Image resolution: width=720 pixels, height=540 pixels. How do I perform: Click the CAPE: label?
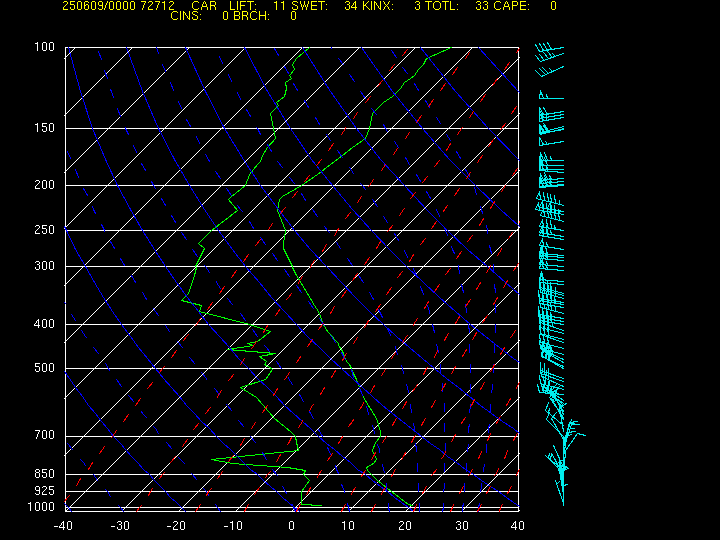pyautogui.click(x=511, y=6)
